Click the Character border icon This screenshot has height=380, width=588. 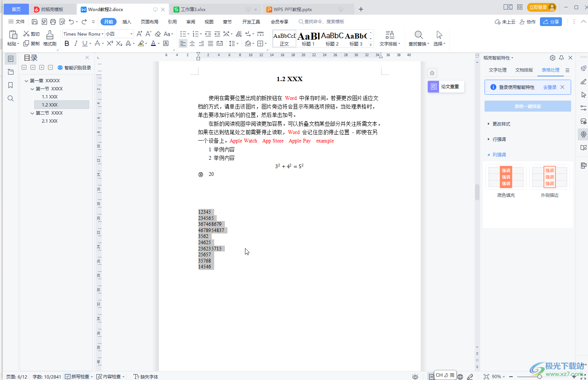coord(166,43)
